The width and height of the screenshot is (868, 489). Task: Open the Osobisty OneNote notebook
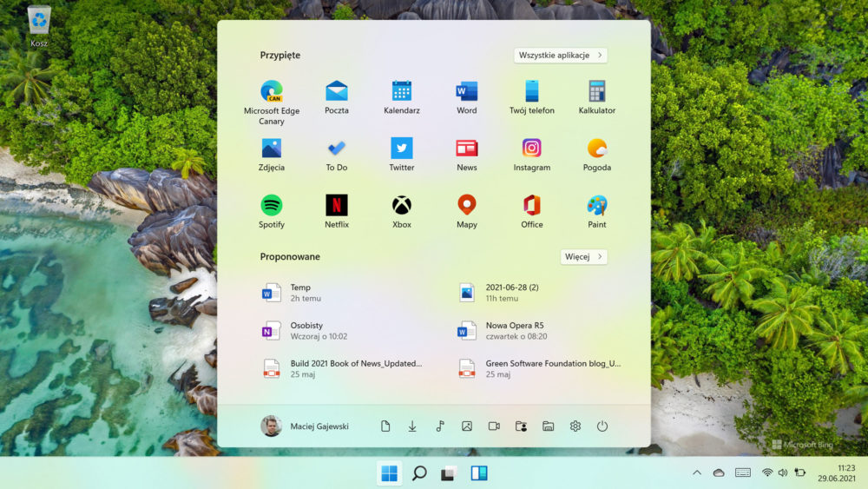pos(305,331)
